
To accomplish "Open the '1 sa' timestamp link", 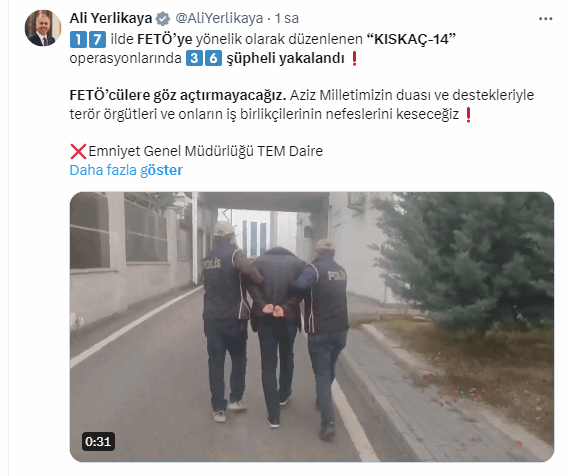I will click(287, 18).
